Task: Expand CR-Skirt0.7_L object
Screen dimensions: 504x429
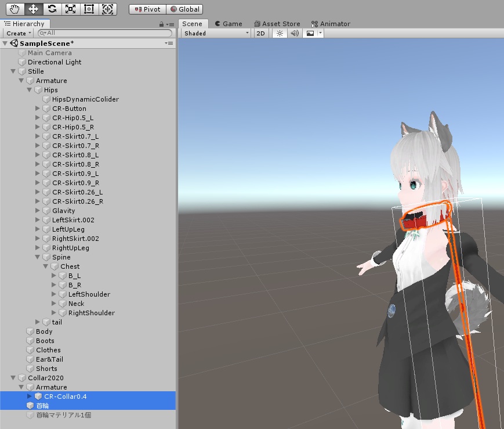Action: 38,136
